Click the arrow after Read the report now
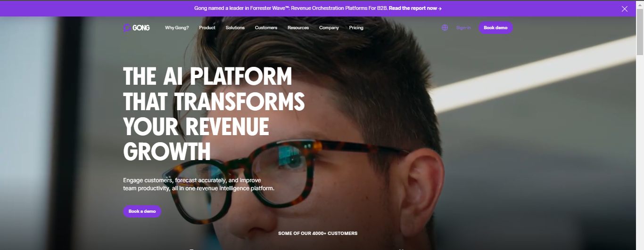The height and width of the screenshot is (250, 644). (x=440, y=8)
